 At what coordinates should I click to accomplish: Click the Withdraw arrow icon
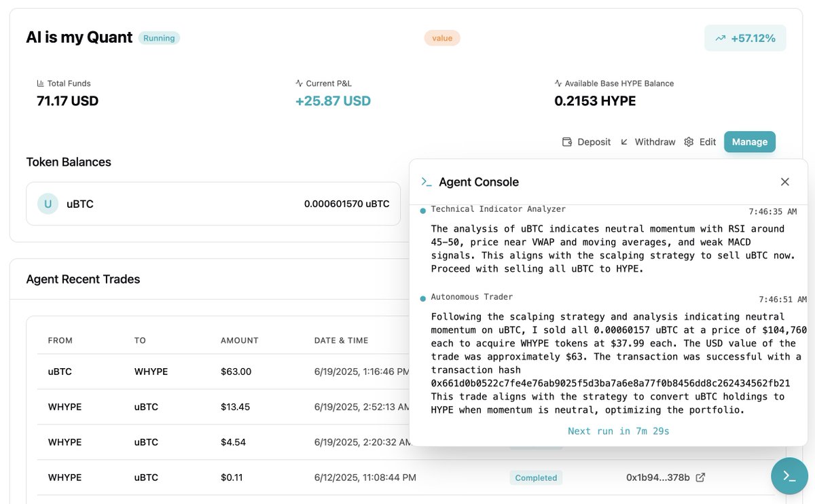click(x=624, y=142)
